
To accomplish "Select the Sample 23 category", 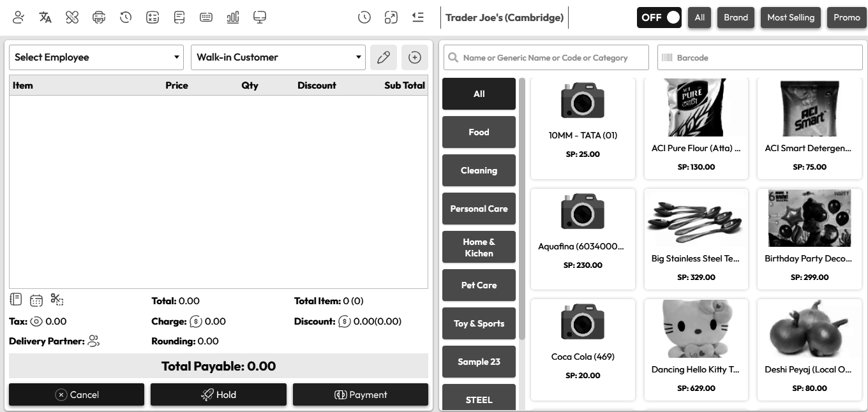I will pos(479,362).
